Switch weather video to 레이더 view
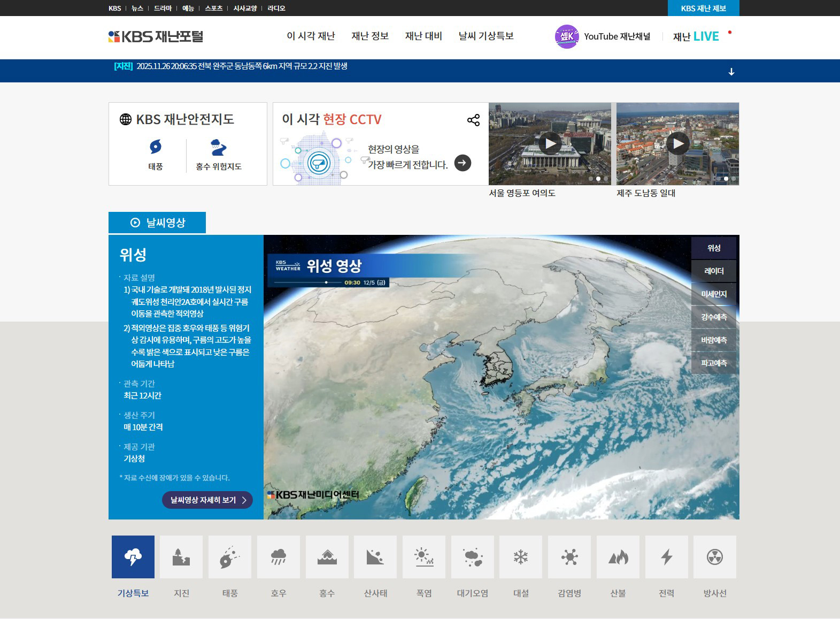840x619 pixels. tap(713, 271)
